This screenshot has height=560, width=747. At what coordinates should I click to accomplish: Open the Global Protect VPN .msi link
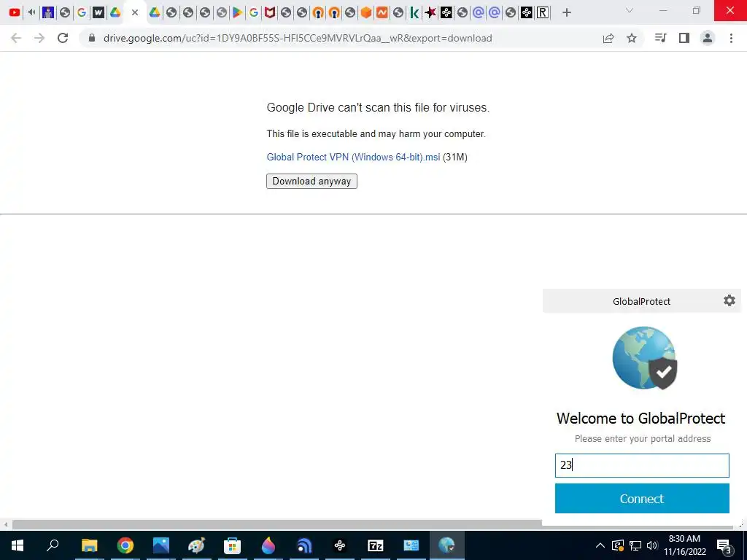tap(353, 157)
